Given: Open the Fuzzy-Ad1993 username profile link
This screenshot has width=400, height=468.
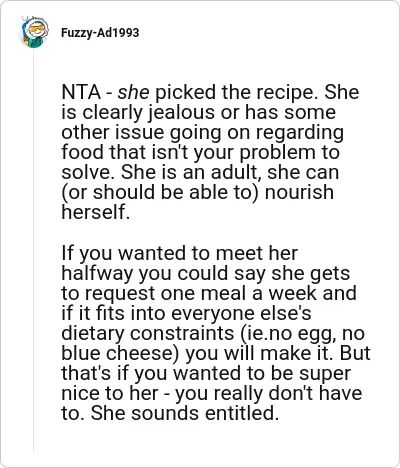Looking at the screenshot, I should [100, 33].
